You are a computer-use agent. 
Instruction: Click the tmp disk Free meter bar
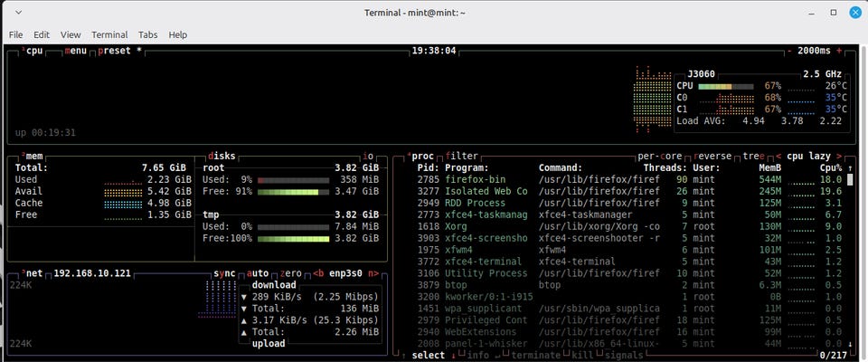click(x=293, y=238)
